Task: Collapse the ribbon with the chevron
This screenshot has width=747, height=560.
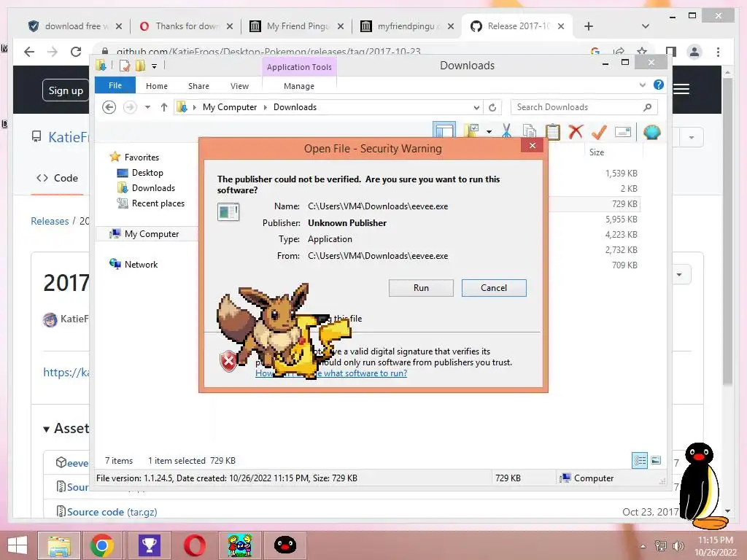Action: coord(643,85)
